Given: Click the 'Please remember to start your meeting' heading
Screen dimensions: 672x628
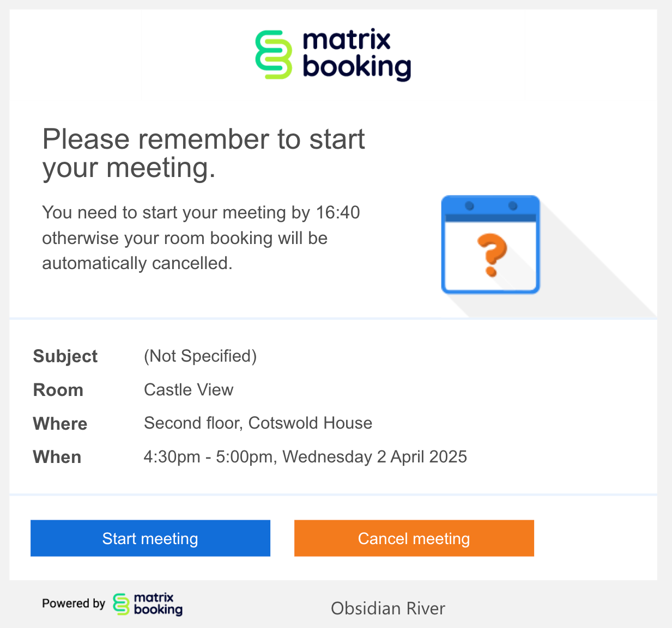Looking at the screenshot, I should coord(203,153).
